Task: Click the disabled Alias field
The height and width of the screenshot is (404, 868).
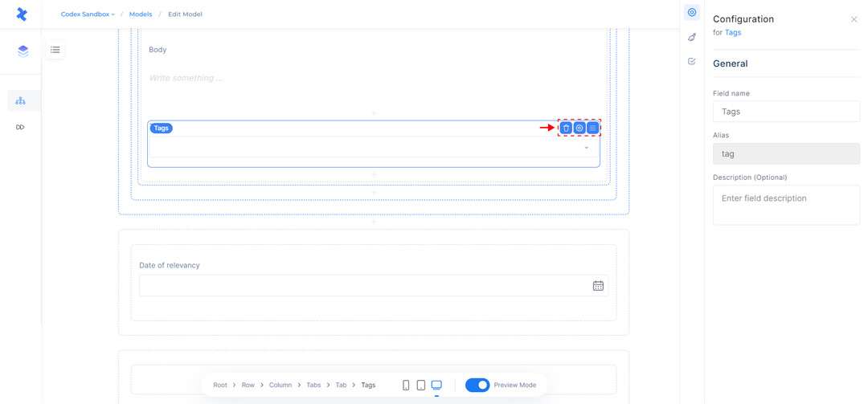Action: coord(786,154)
